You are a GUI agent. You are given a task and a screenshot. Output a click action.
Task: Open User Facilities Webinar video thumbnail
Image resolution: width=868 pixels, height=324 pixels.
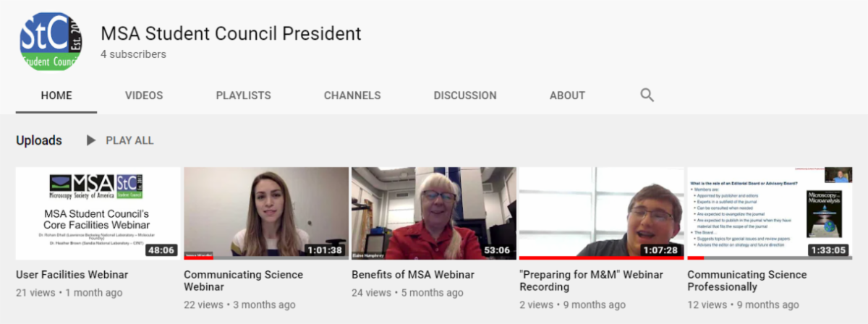pos(98,213)
